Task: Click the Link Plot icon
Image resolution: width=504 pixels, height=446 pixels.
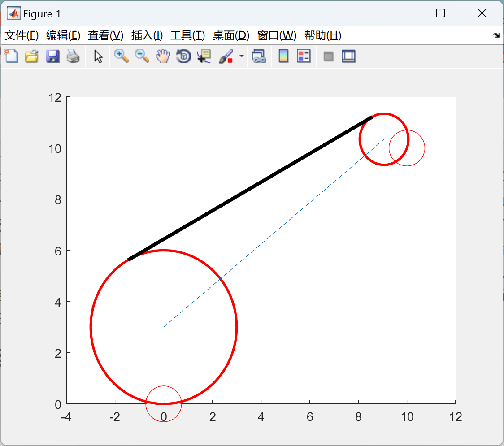Action: pos(259,56)
